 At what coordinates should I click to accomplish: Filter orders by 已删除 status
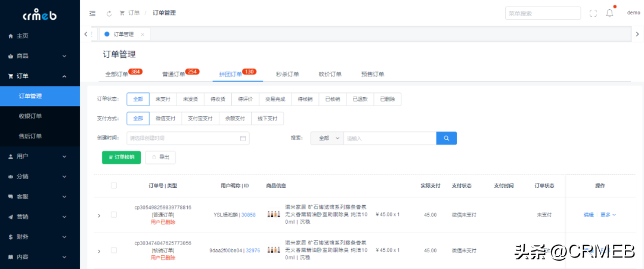click(388, 99)
